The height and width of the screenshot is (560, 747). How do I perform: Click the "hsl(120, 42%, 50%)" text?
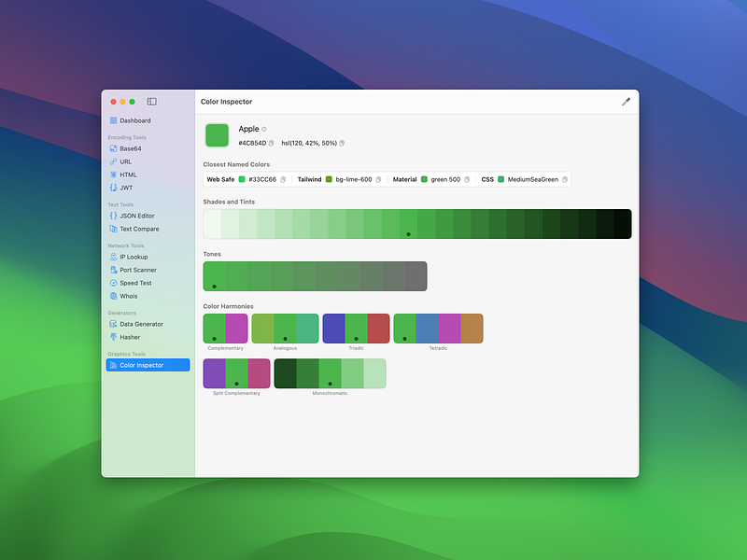point(309,143)
